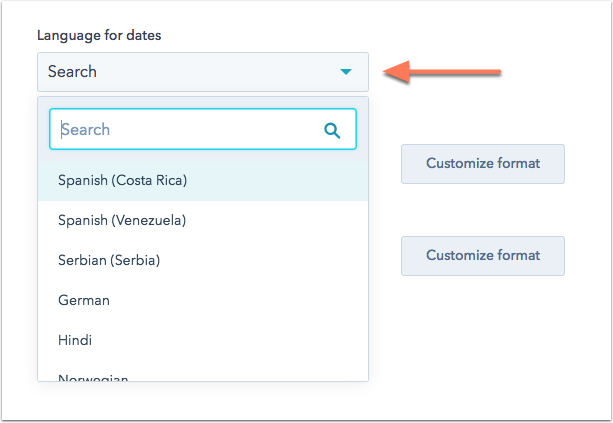Select Hindi in the dropdown list
Image resolution: width=613 pixels, height=423 pixels.
point(75,340)
